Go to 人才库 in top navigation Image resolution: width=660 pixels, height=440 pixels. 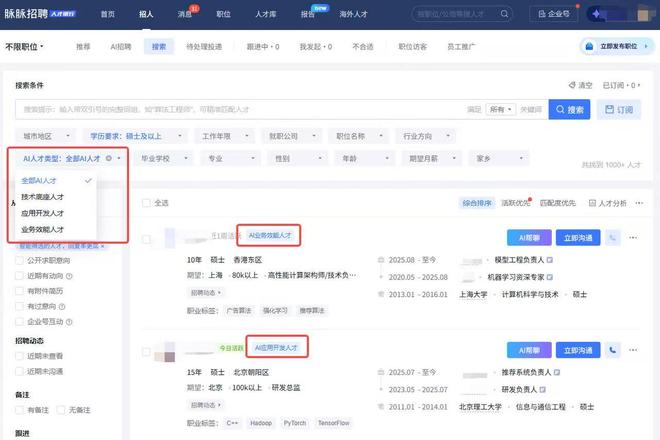266,14
